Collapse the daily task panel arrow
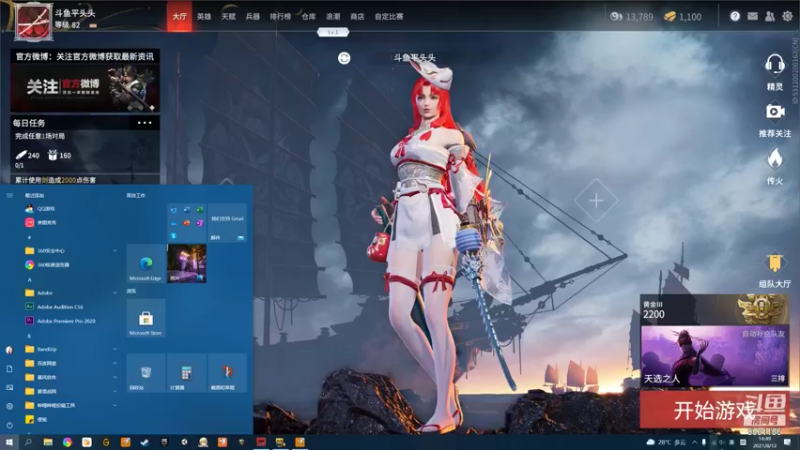This screenshot has width=800, height=450. [x=227, y=181]
